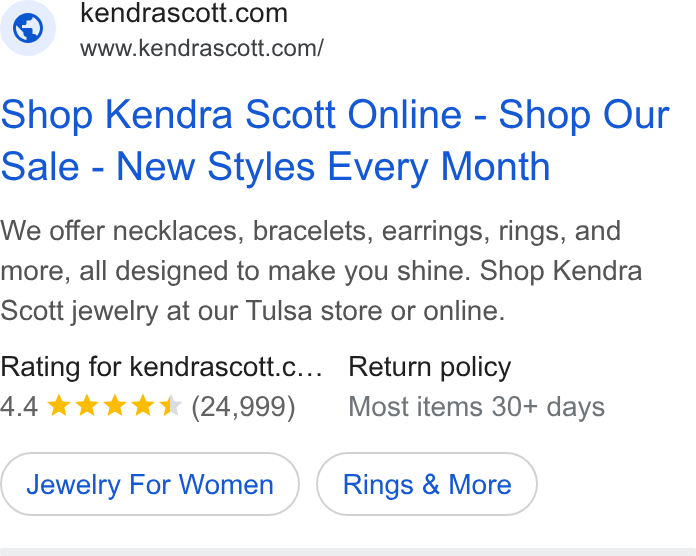Click the Return policy heading

(x=430, y=367)
